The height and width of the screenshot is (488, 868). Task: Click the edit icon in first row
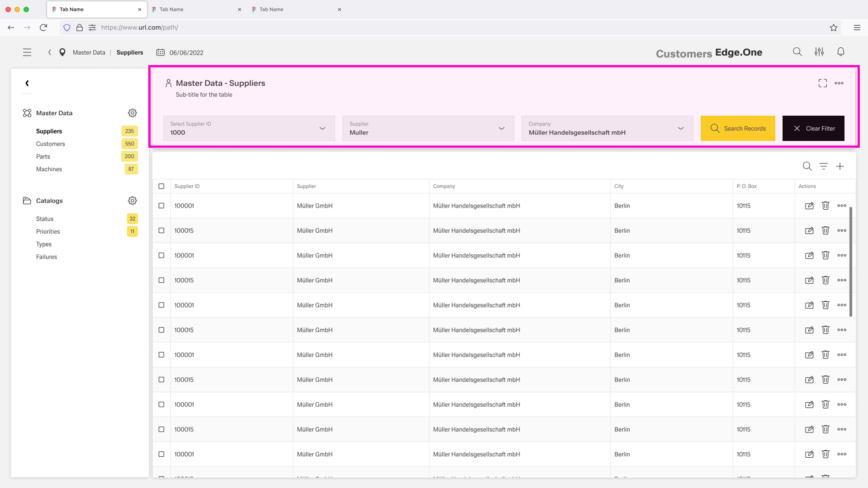809,206
